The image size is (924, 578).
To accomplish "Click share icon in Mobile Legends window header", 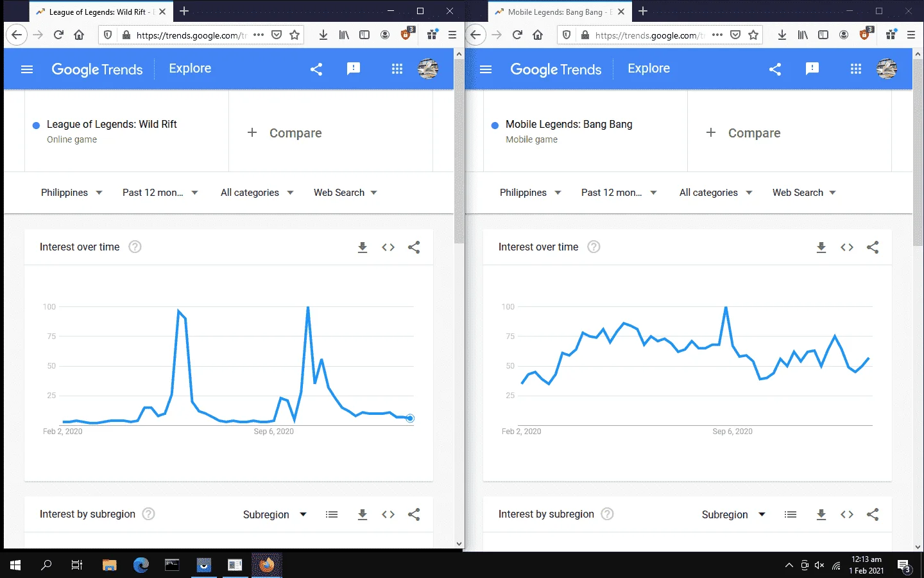I will click(775, 69).
